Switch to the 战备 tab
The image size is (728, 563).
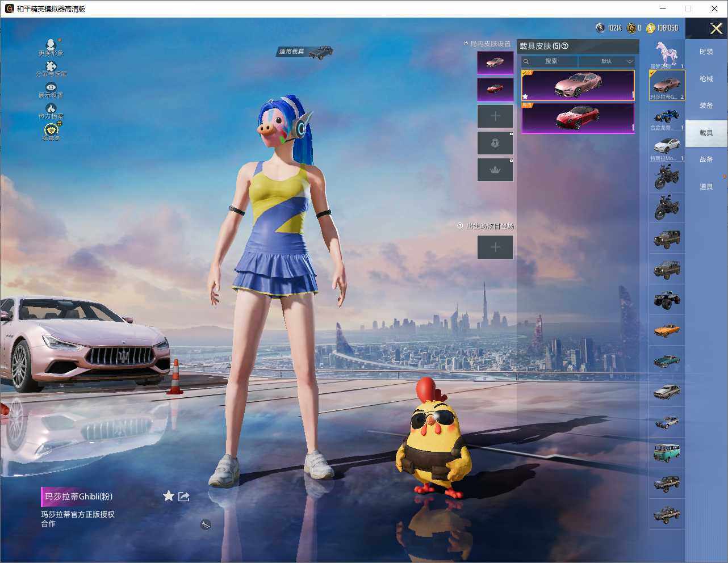706,159
